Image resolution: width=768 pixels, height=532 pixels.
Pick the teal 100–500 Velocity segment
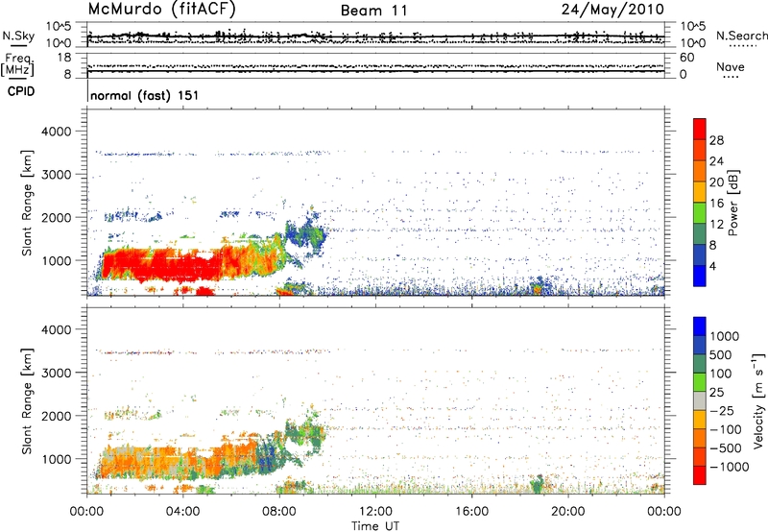(700, 364)
